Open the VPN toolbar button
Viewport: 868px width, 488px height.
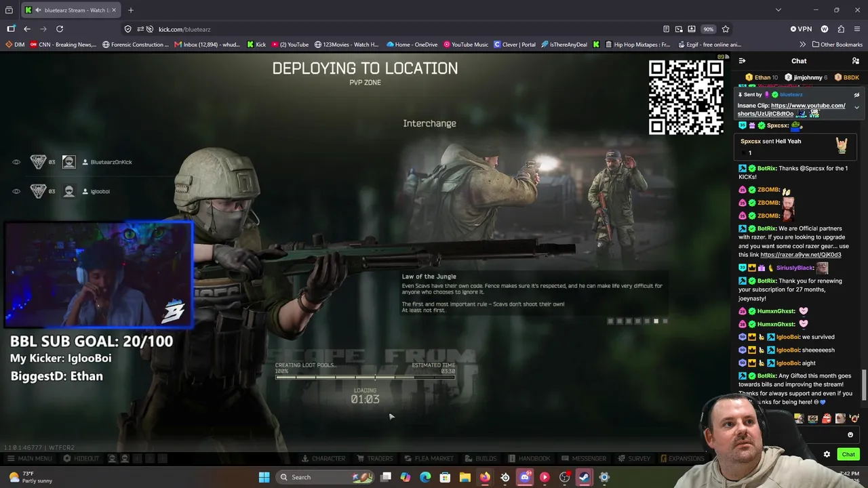[x=801, y=29]
